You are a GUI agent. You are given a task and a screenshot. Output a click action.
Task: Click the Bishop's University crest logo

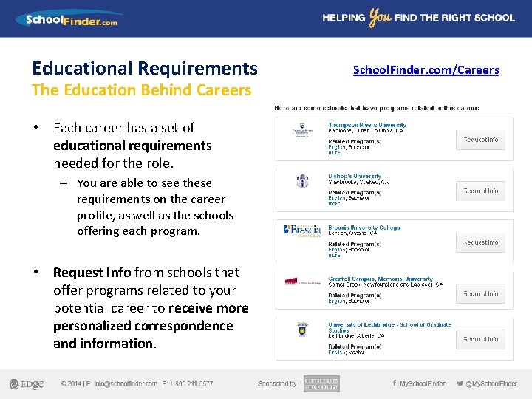pyautogui.click(x=302, y=181)
